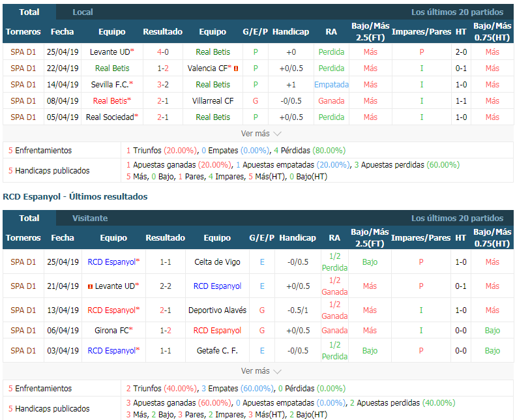The image size is (515, 420).
Task: Click the 3 Empates (60.00%) text
Action: click(237, 389)
